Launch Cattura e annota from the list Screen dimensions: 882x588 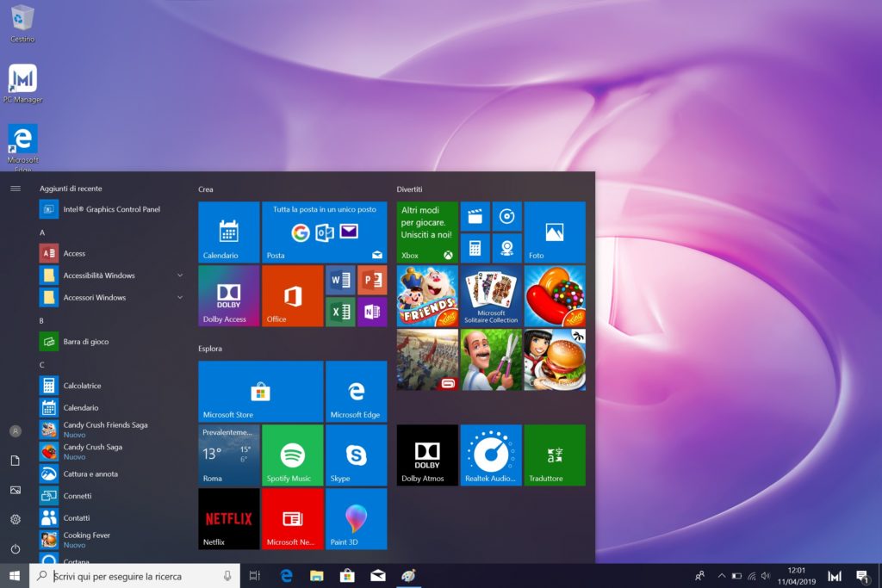coord(112,473)
